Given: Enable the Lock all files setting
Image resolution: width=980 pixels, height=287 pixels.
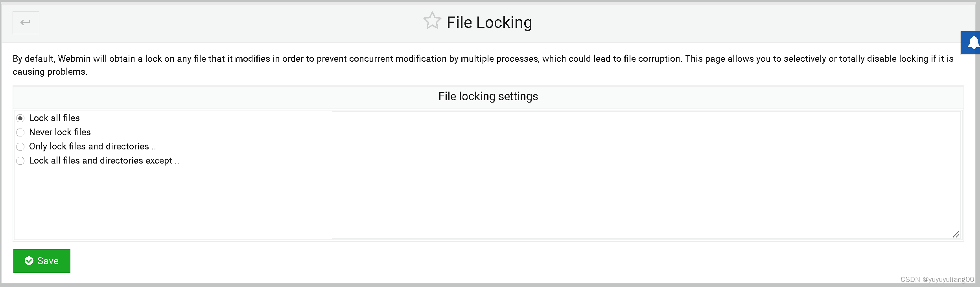Looking at the screenshot, I should click(x=20, y=118).
